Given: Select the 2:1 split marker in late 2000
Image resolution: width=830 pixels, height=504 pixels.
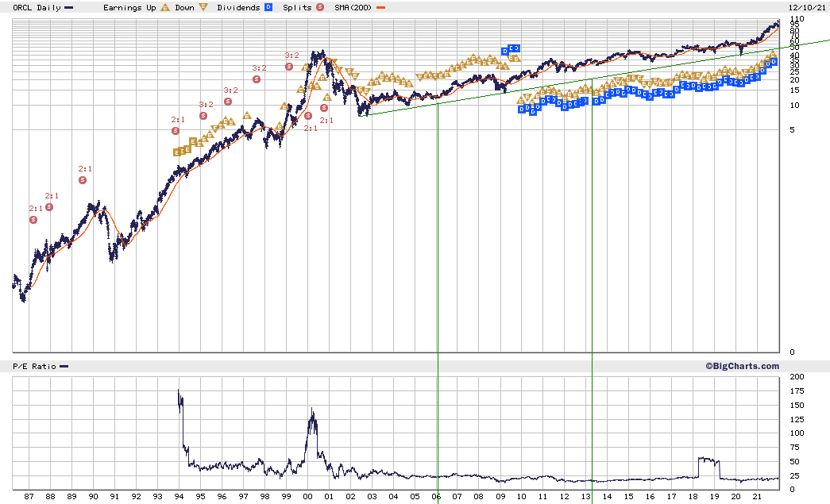Looking at the screenshot, I should (324, 107).
